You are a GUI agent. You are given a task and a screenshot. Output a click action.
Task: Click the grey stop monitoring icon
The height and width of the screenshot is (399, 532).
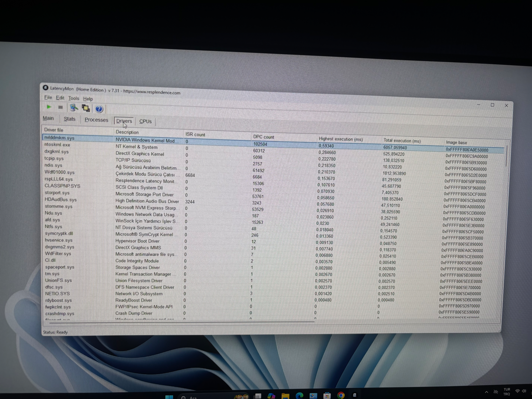pyautogui.click(x=60, y=107)
